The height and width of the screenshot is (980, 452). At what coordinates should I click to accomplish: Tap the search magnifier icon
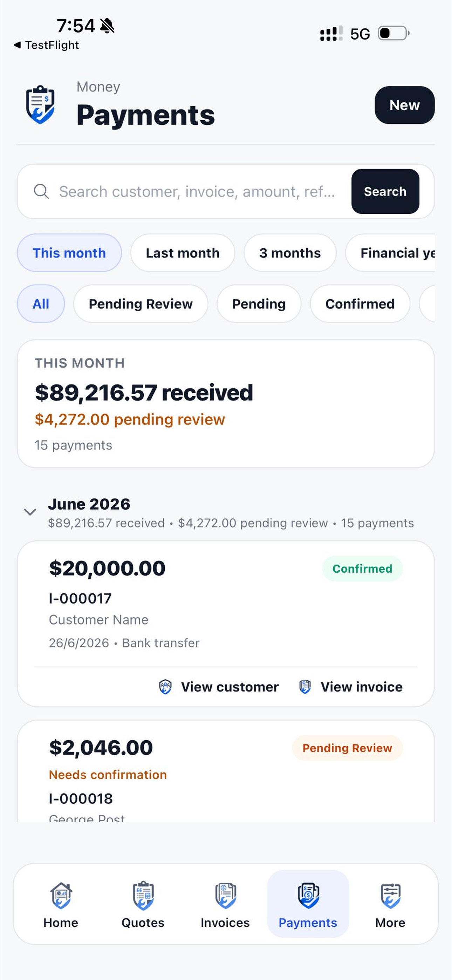pyautogui.click(x=41, y=191)
